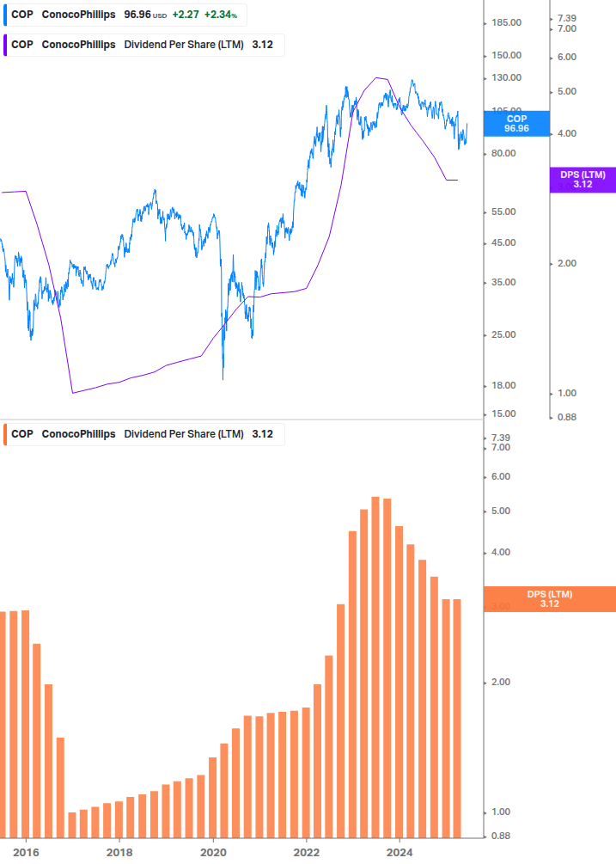This screenshot has width=616, height=864.
Task: Click the 2020 x-axis year label
Action: tap(213, 853)
